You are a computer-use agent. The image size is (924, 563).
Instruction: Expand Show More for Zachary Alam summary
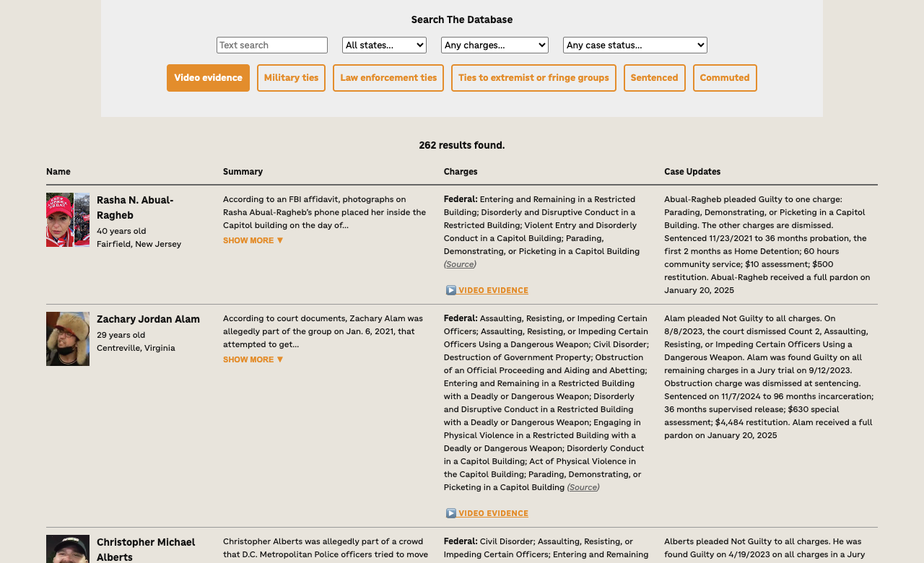coord(253,359)
